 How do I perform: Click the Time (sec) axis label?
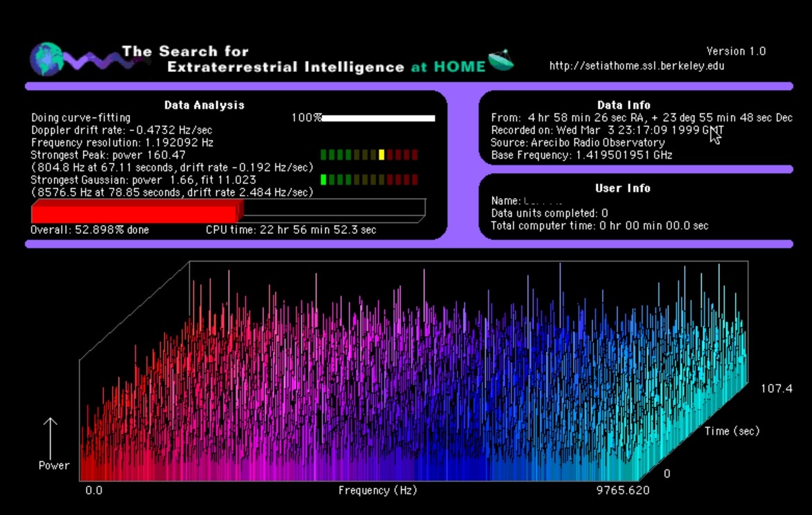pyautogui.click(x=732, y=431)
